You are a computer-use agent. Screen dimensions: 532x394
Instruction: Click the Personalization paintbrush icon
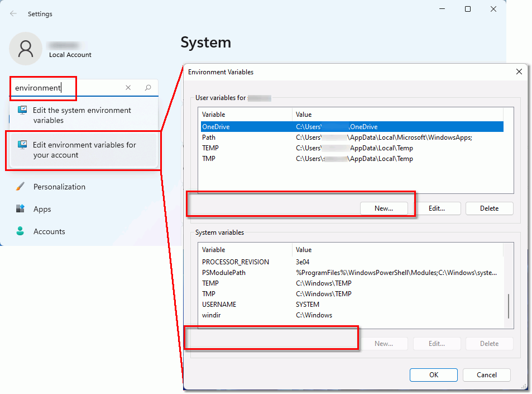coord(20,187)
